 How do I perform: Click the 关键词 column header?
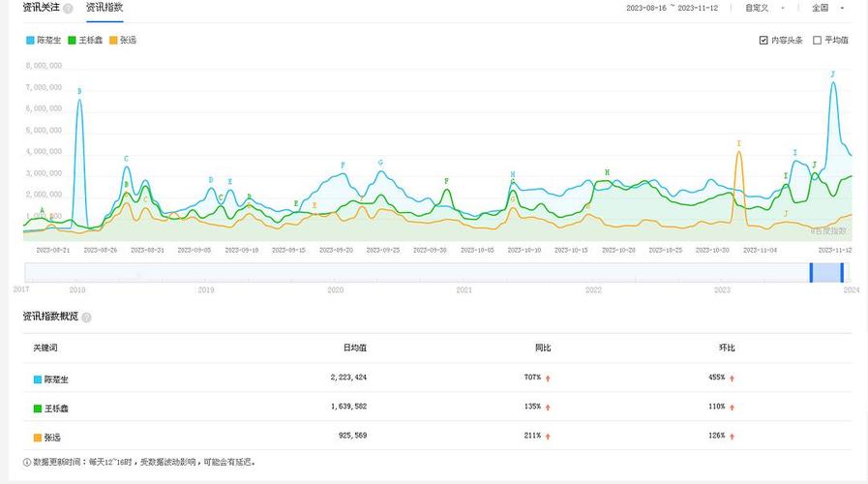point(45,348)
